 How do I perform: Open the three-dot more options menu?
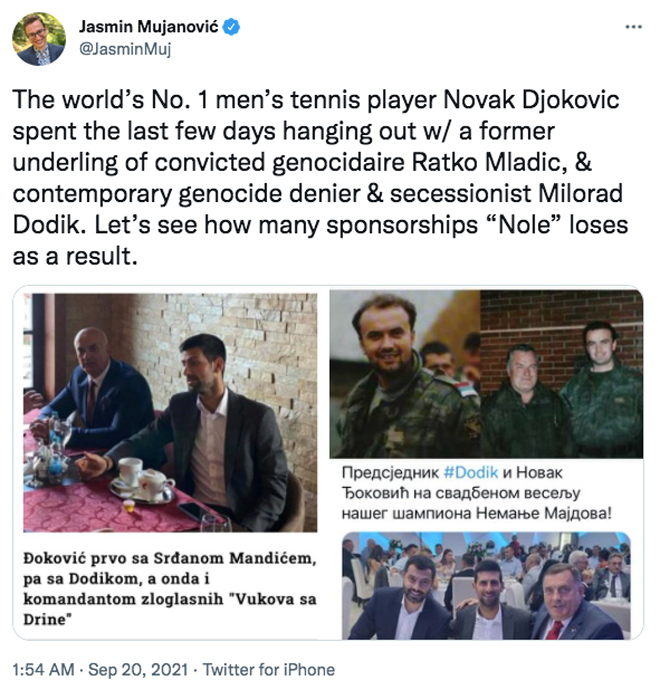(632, 27)
